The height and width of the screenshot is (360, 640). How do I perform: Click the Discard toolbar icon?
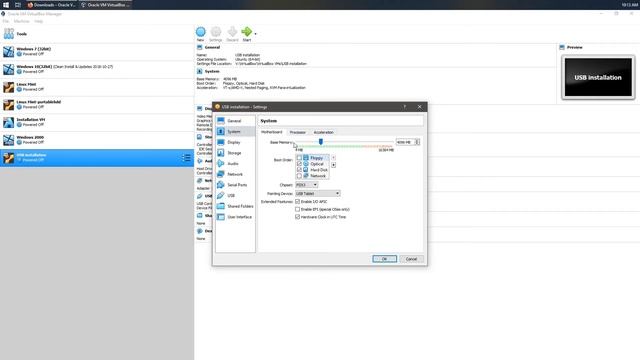tap(232, 34)
